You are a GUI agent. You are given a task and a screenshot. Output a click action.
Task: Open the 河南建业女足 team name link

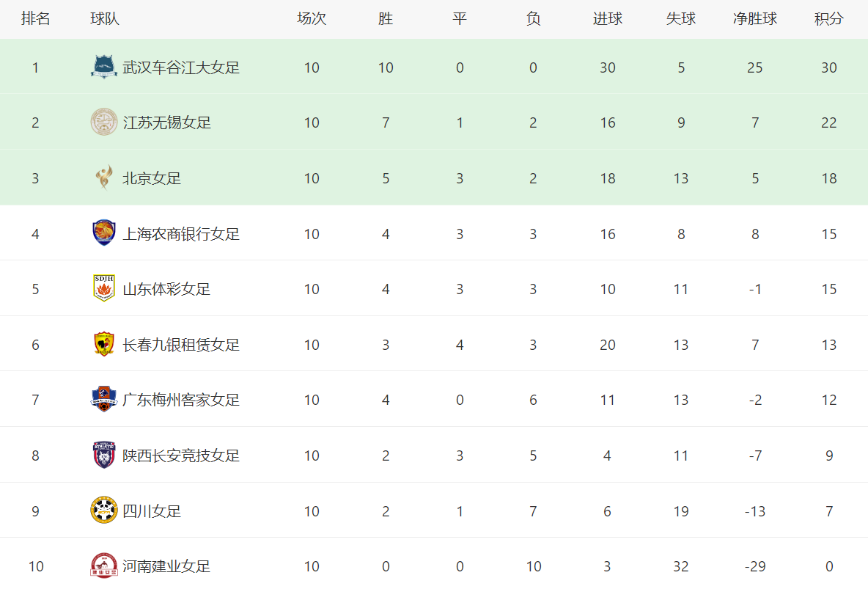click(x=166, y=566)
